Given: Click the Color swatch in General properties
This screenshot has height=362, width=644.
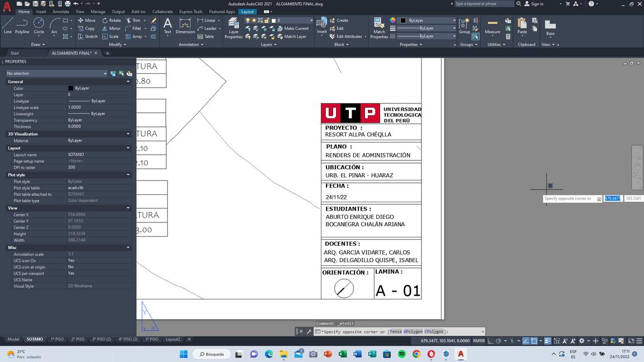Looking at the screenshot, I should click(x=70, y=88).
